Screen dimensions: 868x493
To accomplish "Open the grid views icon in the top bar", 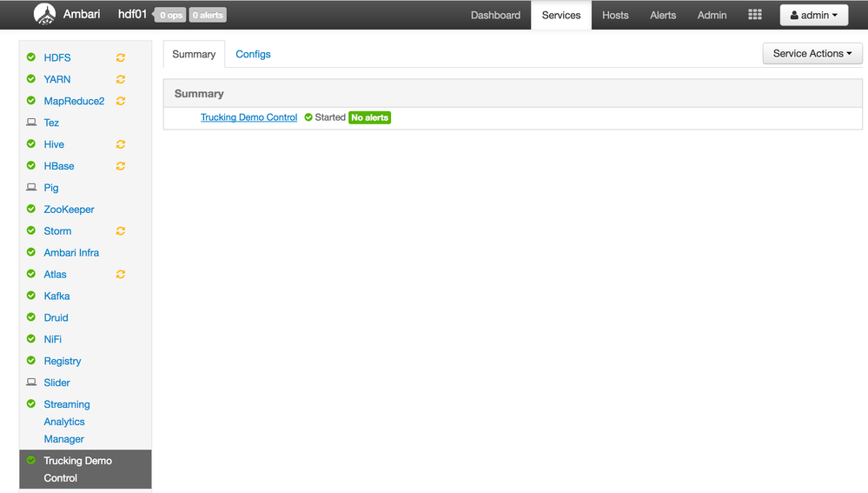I will coord(755,15).
